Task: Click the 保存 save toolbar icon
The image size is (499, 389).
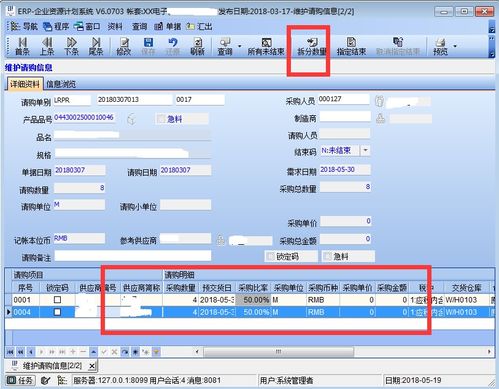Action: coord(148,46)
